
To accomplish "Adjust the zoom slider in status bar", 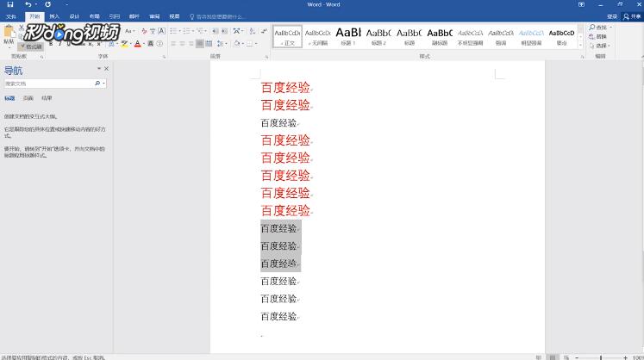I will tap(601, 358).
